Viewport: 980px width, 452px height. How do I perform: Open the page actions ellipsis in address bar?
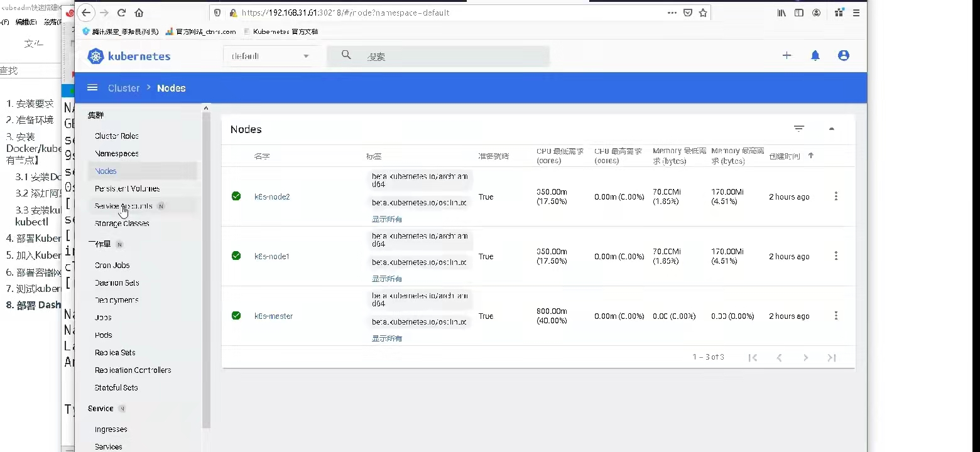tap(672, 13)
